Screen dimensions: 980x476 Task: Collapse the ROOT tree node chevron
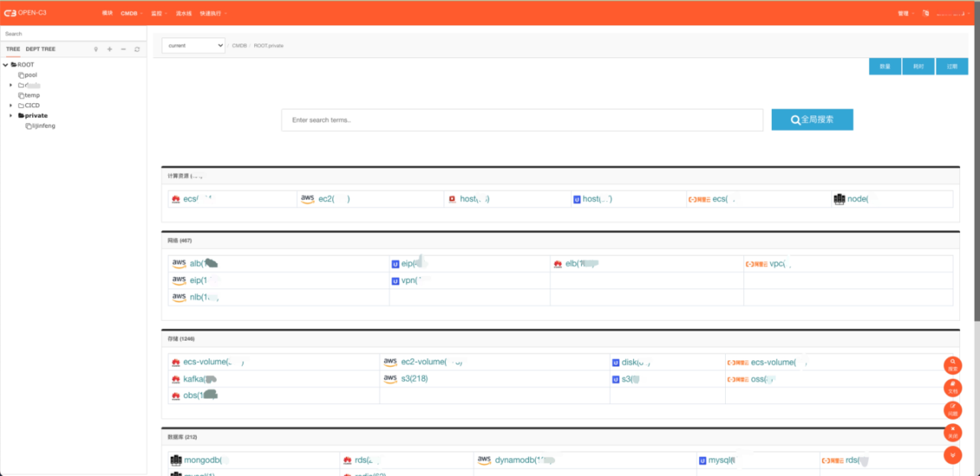[x=5, y=65]
